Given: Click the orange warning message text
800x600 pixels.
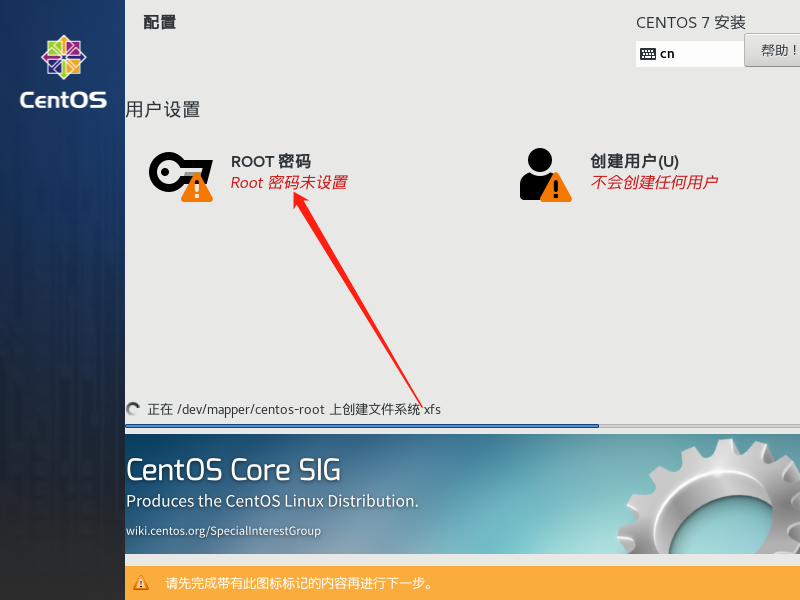Looking at the screenshot, I should (299, 583).
